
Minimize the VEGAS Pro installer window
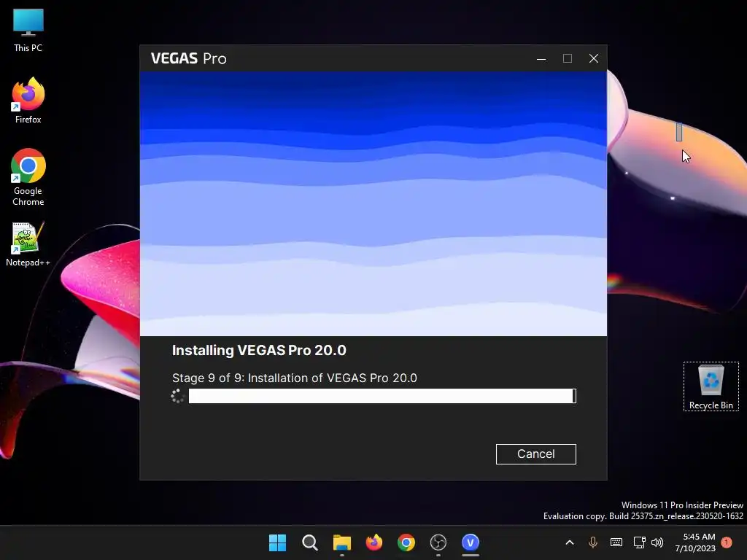pyautogui.click(x=541, y=58)
